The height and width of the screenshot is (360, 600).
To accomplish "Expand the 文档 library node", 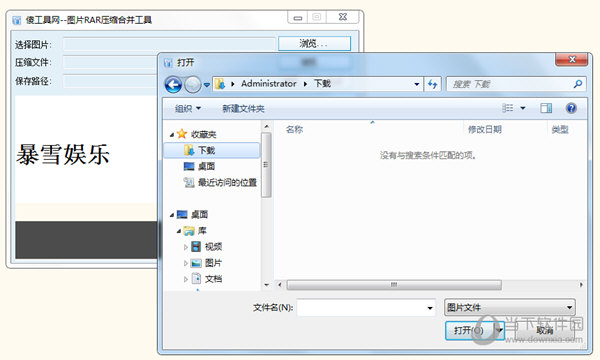I will pos(186,279).
